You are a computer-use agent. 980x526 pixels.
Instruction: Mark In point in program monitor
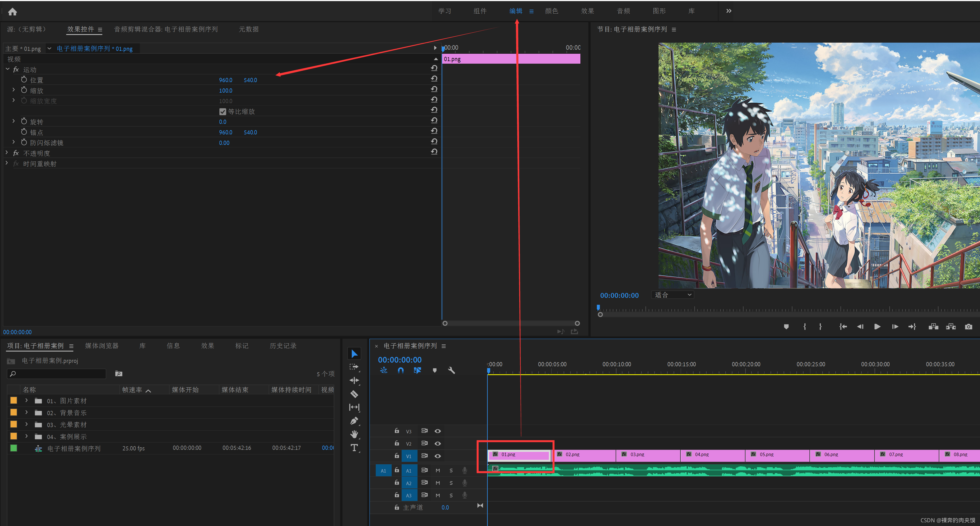click(x=805, y=327)
